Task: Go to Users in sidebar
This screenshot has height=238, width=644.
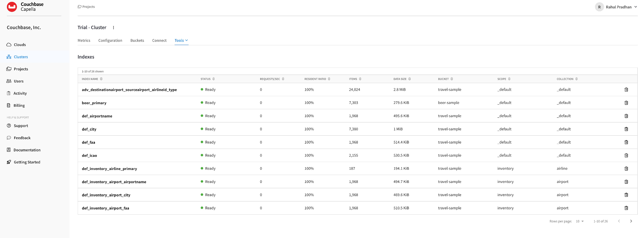Action: pos(19,81)
